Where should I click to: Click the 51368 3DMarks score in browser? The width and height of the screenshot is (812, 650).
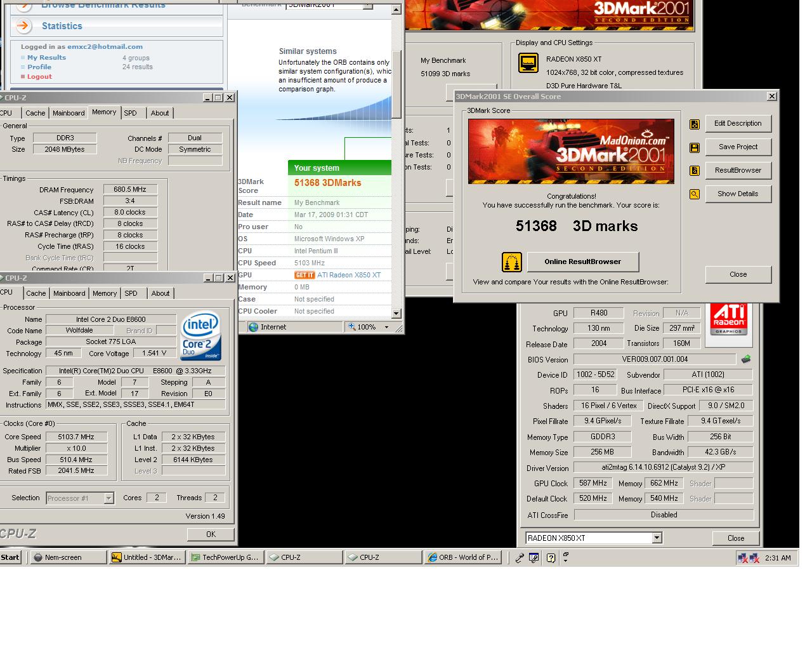click(327, 183)
